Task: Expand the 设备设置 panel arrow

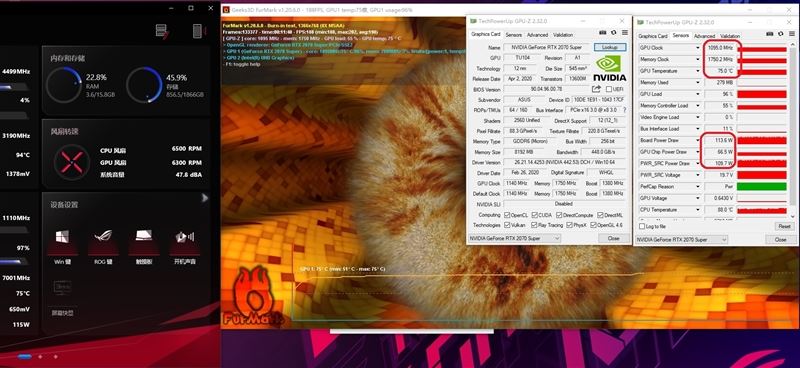Action: click(x=205, y=198)
